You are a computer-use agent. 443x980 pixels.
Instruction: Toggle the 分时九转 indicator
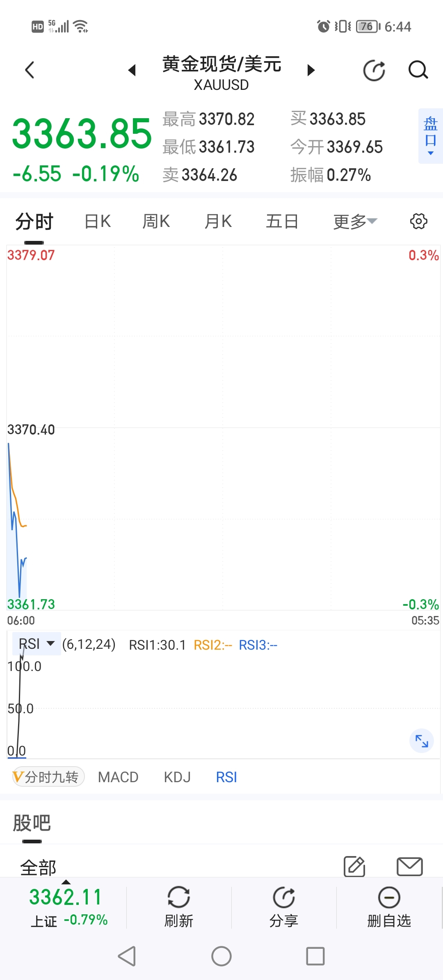point(48,777)
